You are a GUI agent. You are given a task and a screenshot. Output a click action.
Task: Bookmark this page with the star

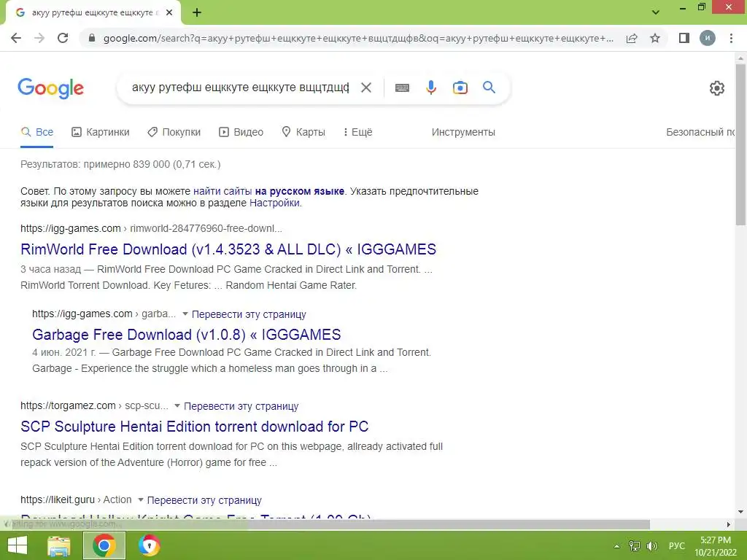(655, 38)
